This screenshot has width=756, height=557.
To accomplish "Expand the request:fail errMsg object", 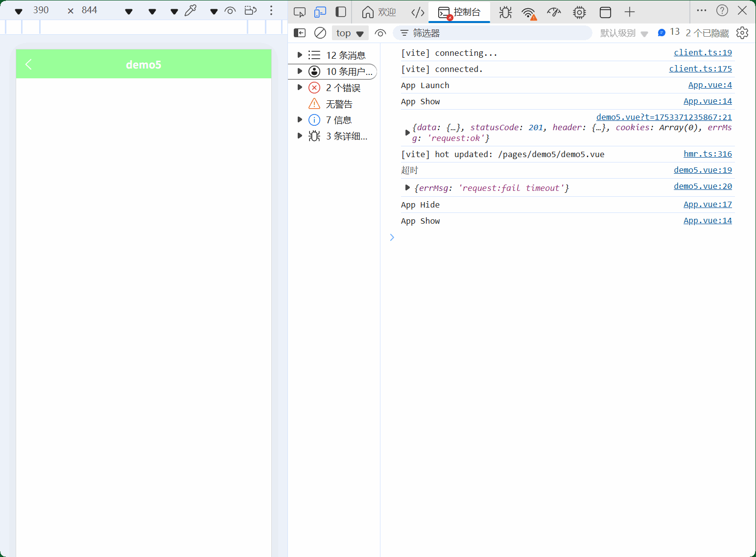I will click(407, 187).
